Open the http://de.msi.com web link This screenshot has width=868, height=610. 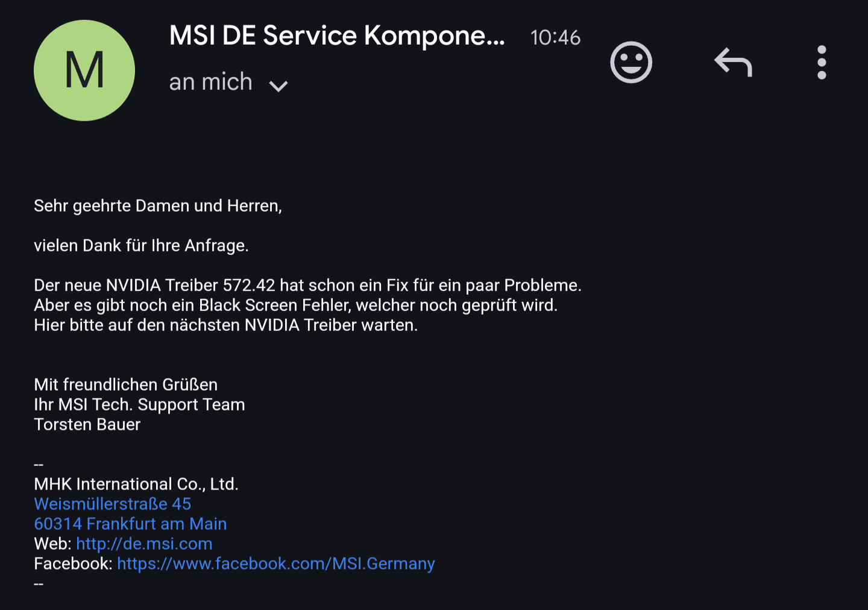[144, 544]
